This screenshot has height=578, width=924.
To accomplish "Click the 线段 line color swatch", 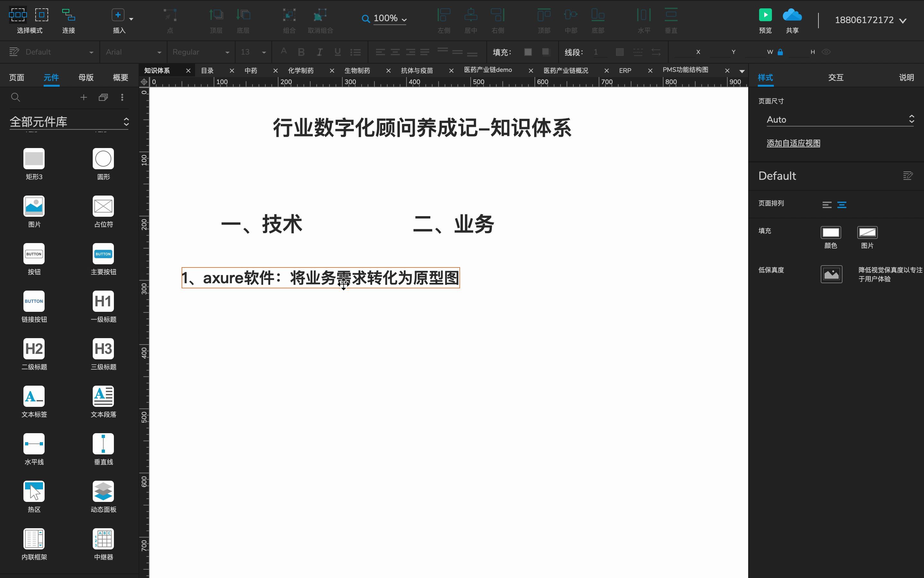I will coord(620,52).
